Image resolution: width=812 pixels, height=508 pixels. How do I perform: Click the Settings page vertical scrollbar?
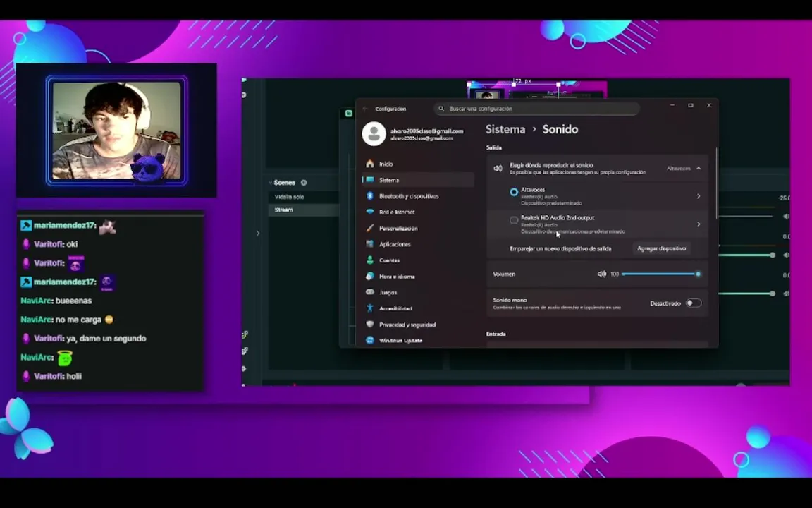717,183
